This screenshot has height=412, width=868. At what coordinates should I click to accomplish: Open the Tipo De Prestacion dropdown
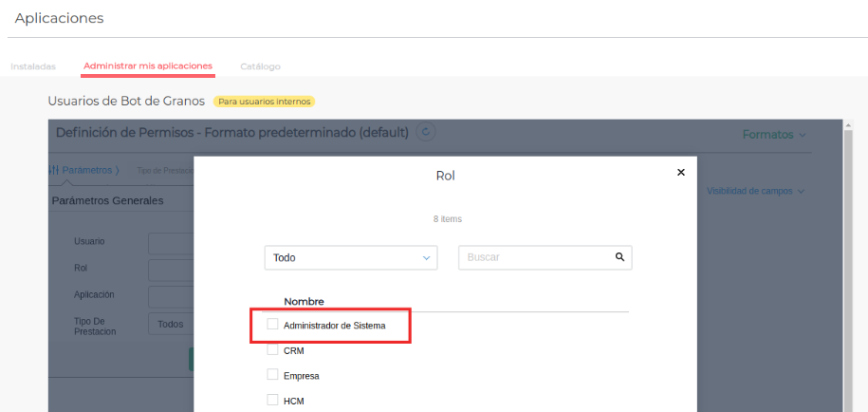[x=171, y=324]
